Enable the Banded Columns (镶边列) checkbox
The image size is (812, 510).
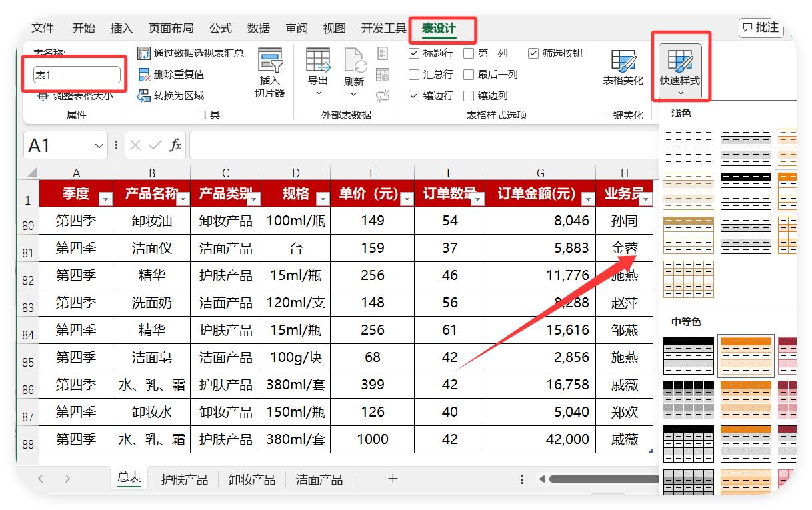(x=469, y=96)
